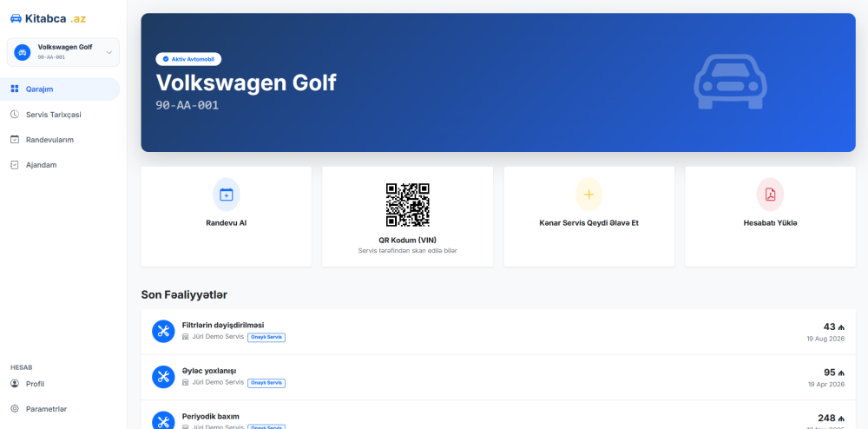Click the Qarajım grid icon
The height and width of the screenshot is (429, 868).
click(15, 89)
